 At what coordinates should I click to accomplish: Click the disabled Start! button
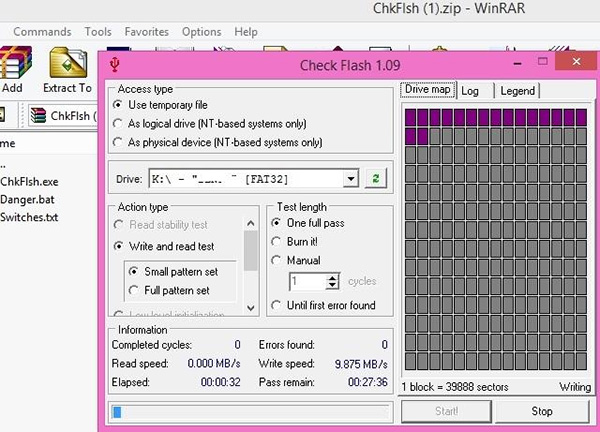pyautogui.click(x=446, y=411)
